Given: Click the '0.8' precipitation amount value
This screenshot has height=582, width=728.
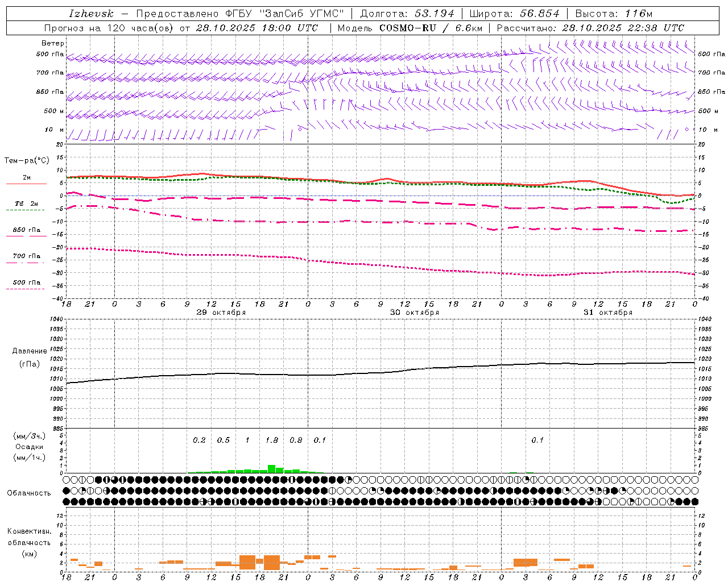Looking at the screenshot, I should pyautogui.click(x=296, y=440).
